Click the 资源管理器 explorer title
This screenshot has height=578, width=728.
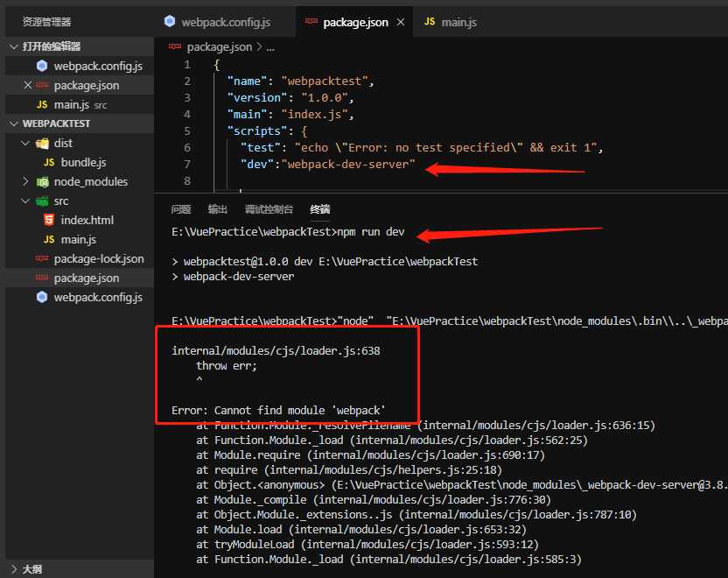(46, 22)
